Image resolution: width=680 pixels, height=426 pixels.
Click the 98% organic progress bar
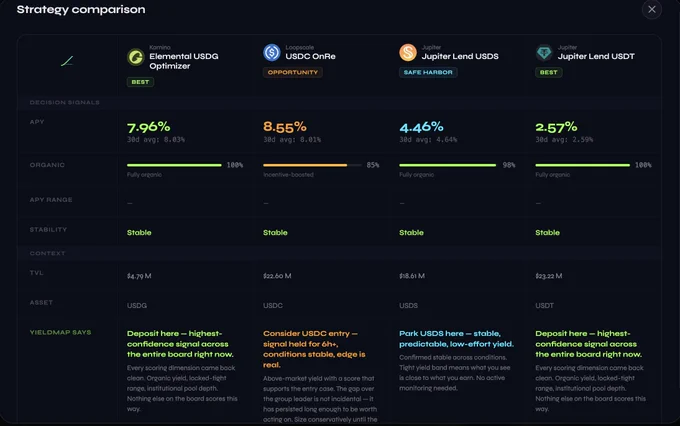[x=448, y=165]
